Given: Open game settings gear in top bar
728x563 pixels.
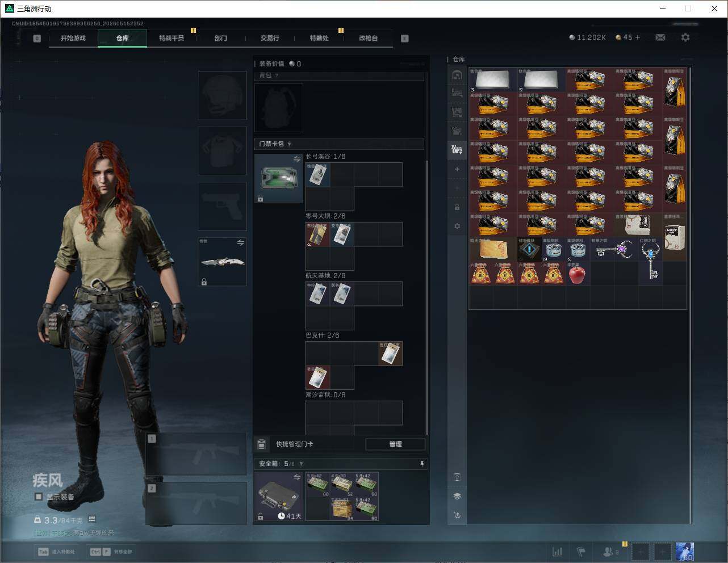Looking at the screenshot, I should point(685,37).
